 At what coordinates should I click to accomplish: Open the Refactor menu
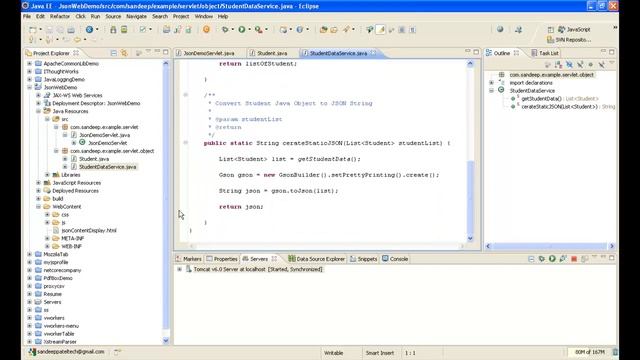[60, 16]
